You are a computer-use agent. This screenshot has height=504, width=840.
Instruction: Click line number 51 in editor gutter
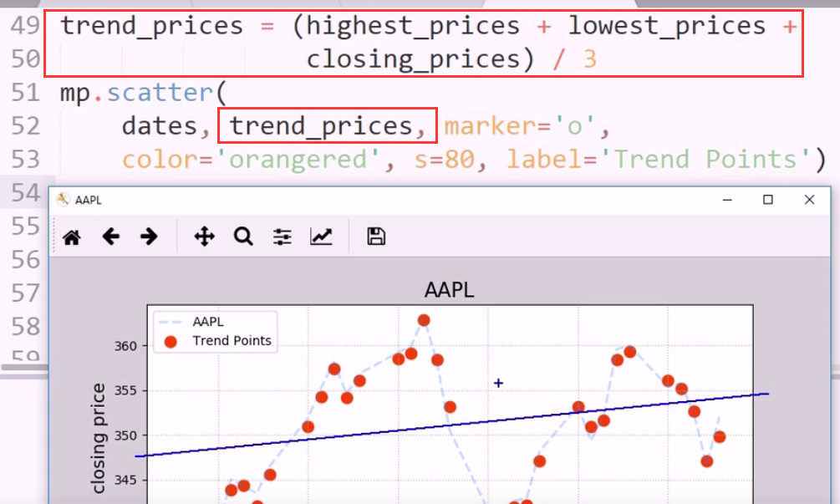pos(25,93)
